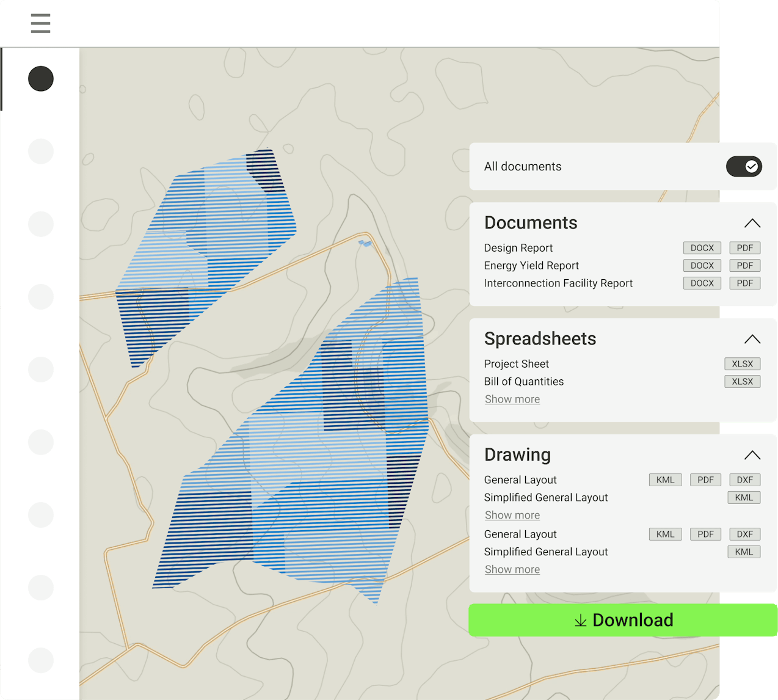Select KML for first Simplified General Layout
Image resolution: width=778 pixels, height=700 pixels.
pos(743,498)
